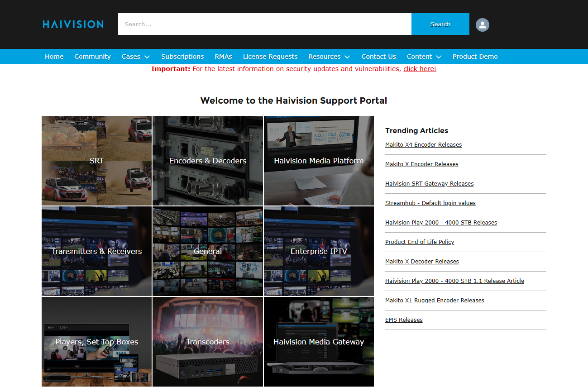Open the Content dropdown menu
This screenshot has height=392, width=588.
[x=424, y=56]
